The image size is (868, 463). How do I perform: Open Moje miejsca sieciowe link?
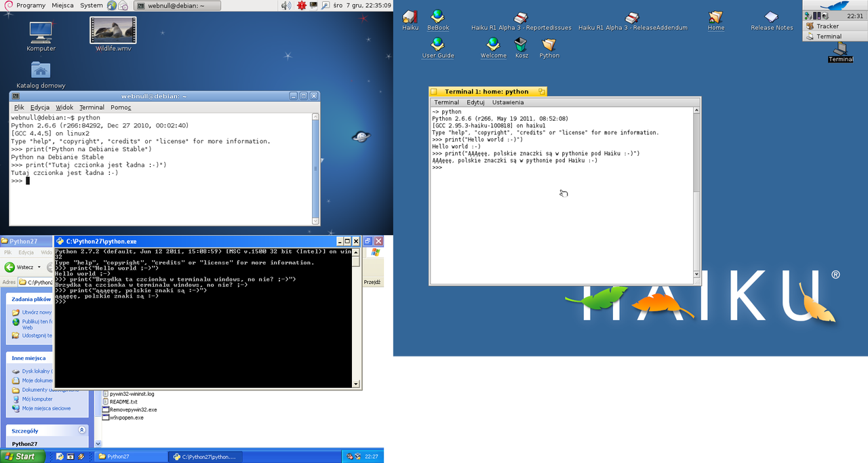tap(41, 409)
